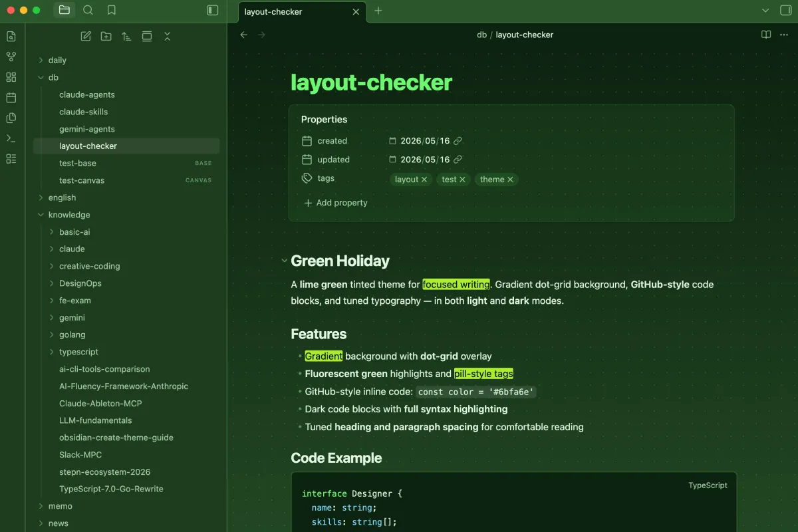Click the layout-checker note title

point(371,82)
